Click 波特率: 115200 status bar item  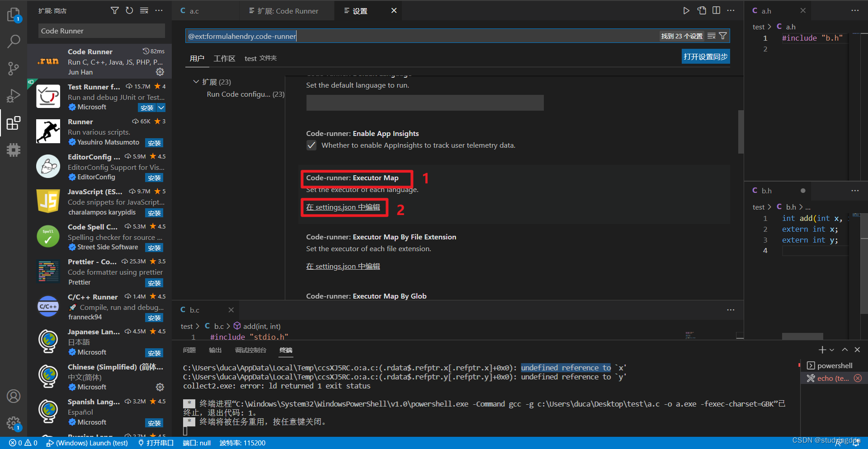coord(242,443)
